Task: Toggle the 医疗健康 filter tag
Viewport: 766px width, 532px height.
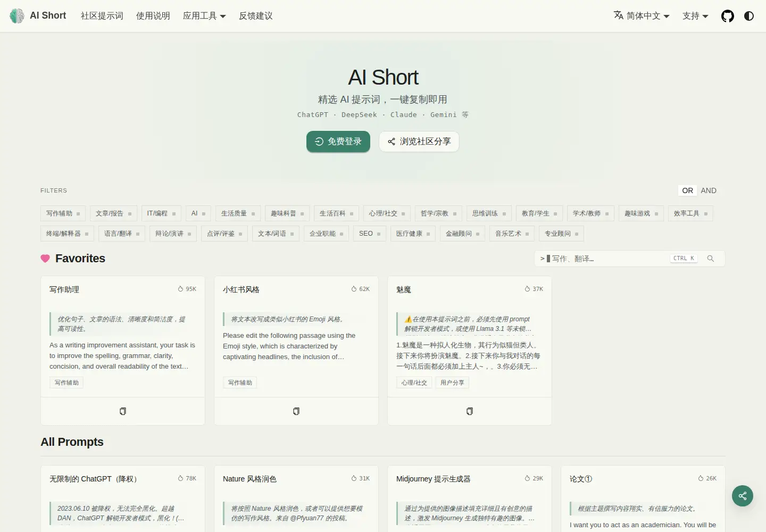Action: [413, 234]
